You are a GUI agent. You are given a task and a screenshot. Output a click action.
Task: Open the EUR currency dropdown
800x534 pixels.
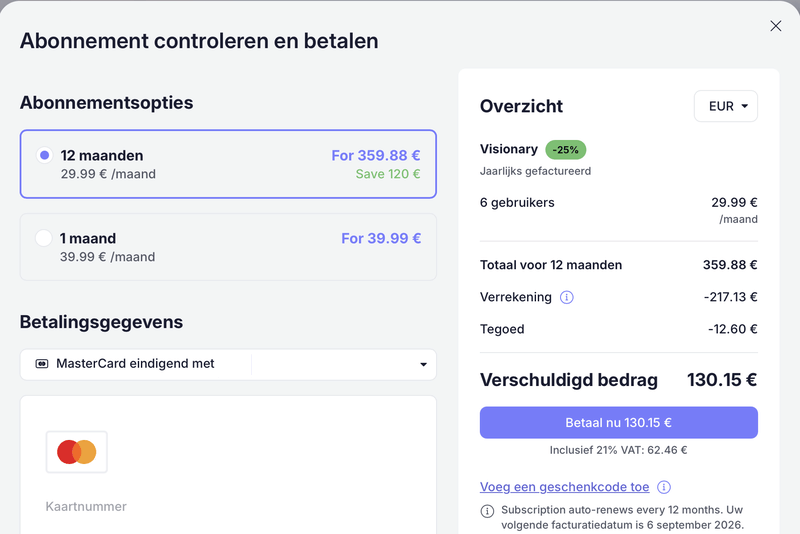tap(726, 107)
